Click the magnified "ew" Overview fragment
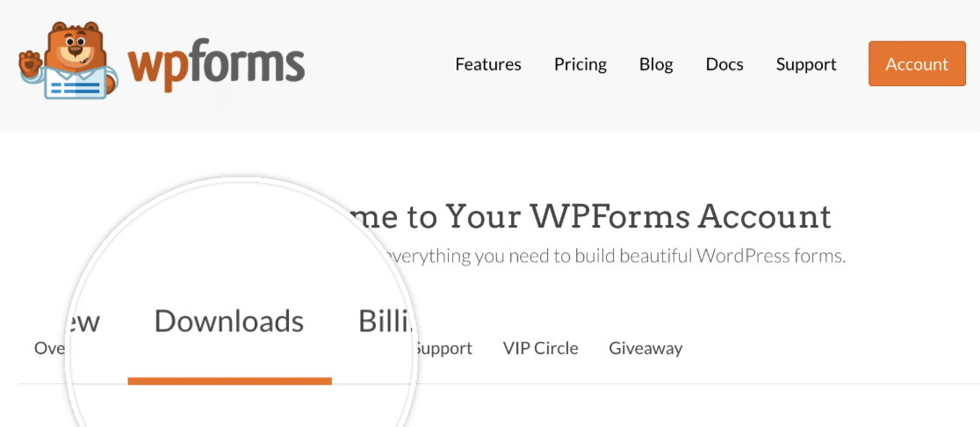The image size is (980, 427). coord(85,322)
